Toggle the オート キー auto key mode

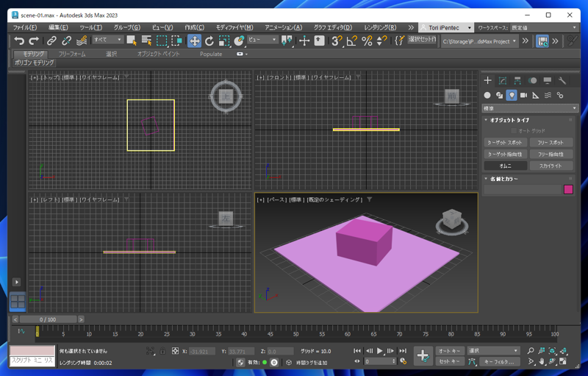point(448,351)
